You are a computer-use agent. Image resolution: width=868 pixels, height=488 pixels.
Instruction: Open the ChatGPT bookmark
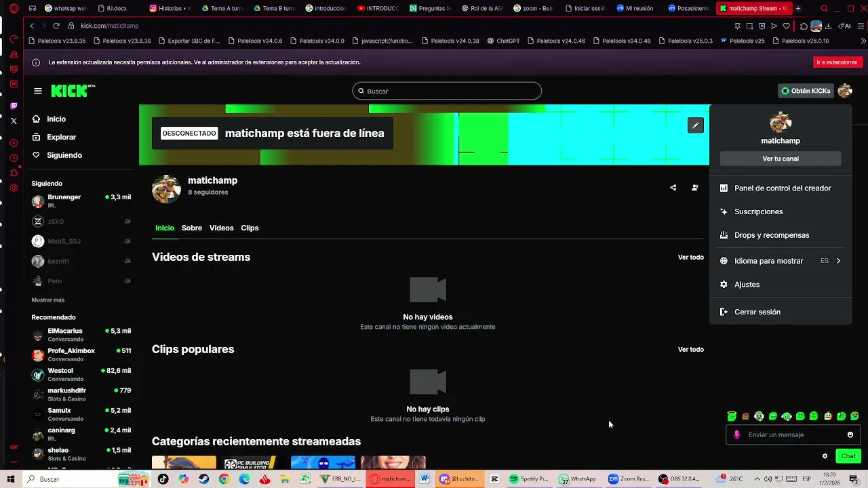coord(503,41)
